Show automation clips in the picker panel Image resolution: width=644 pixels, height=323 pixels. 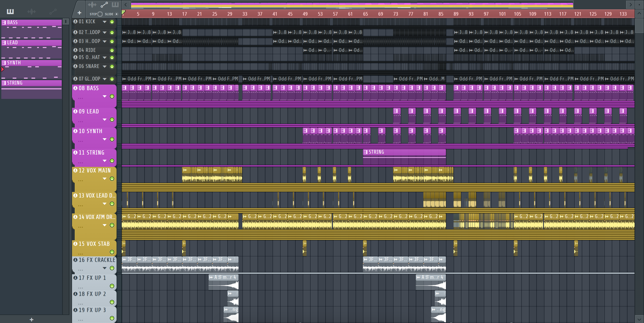[x=53, y=11]
